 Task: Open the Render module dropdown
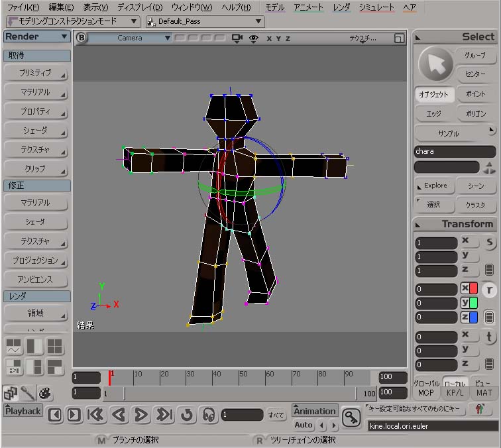click(36, 36)
